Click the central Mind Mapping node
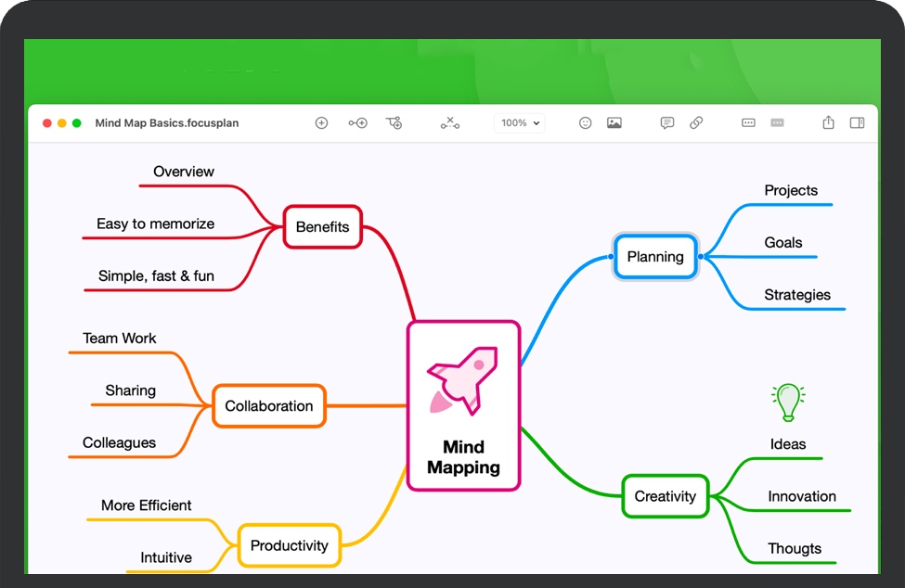 (x=463, y=405)
